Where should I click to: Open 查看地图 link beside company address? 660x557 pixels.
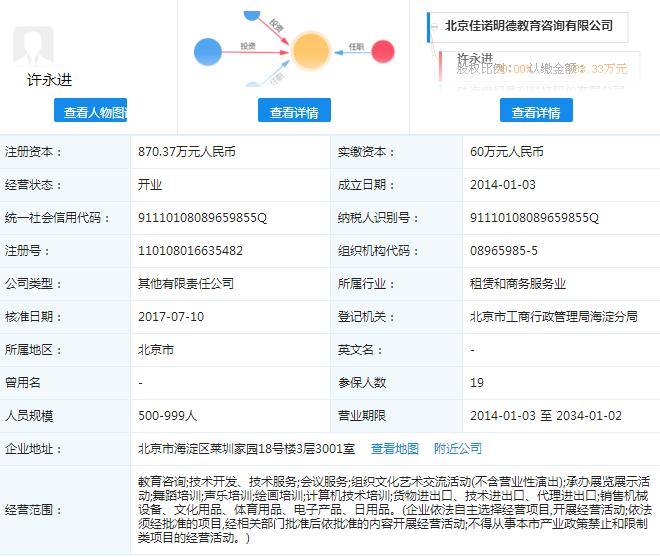coord(394,449)
